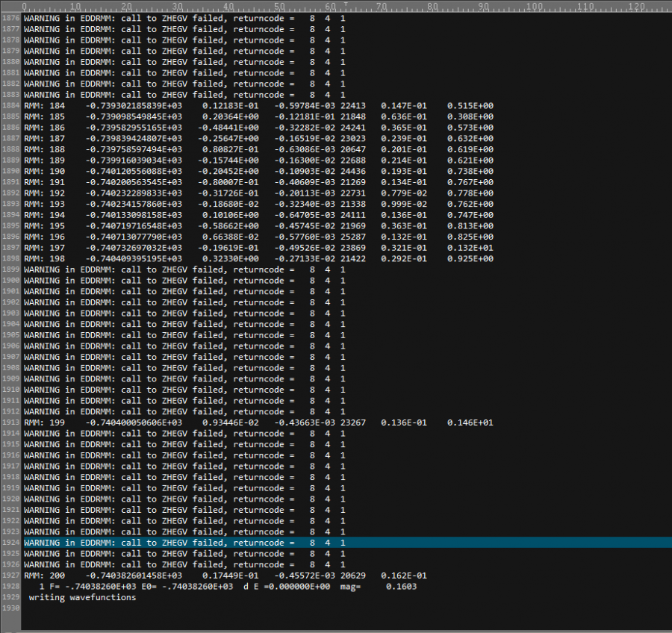Screen dimensions: 672x633
Task: Click the value 0.32330E+00
Action: tap(231, 259)
